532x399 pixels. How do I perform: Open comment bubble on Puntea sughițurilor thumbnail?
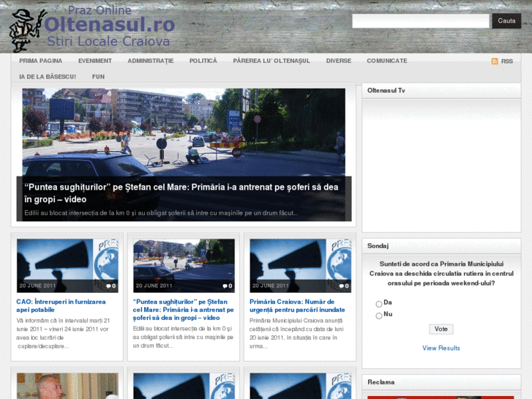click(226, 286)
